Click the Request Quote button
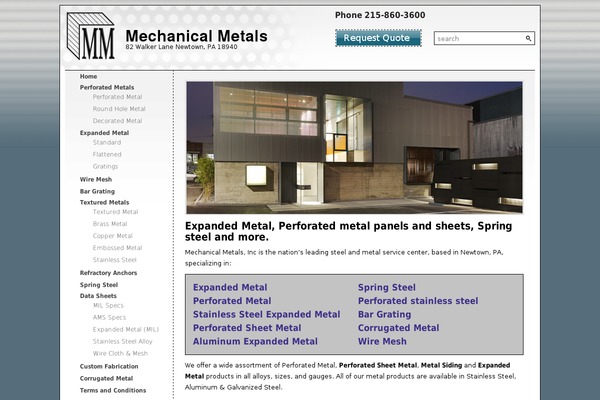The height and width of the screenshot is (400, 600). click(x=378, y=38)
